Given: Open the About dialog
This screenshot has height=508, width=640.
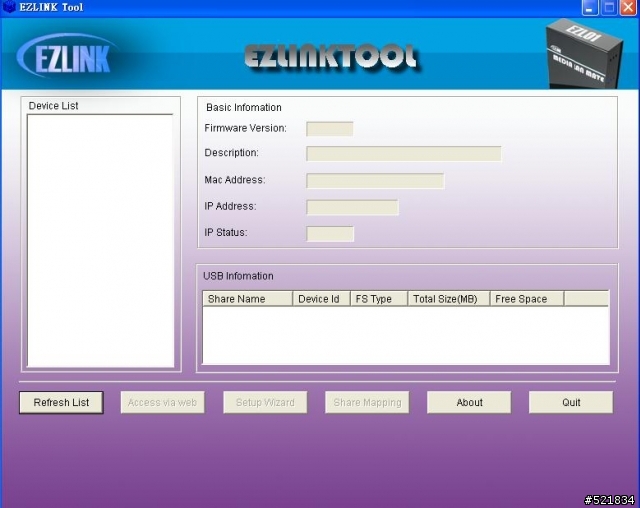Looking at the screenshot, I should (x=469, y=403).
